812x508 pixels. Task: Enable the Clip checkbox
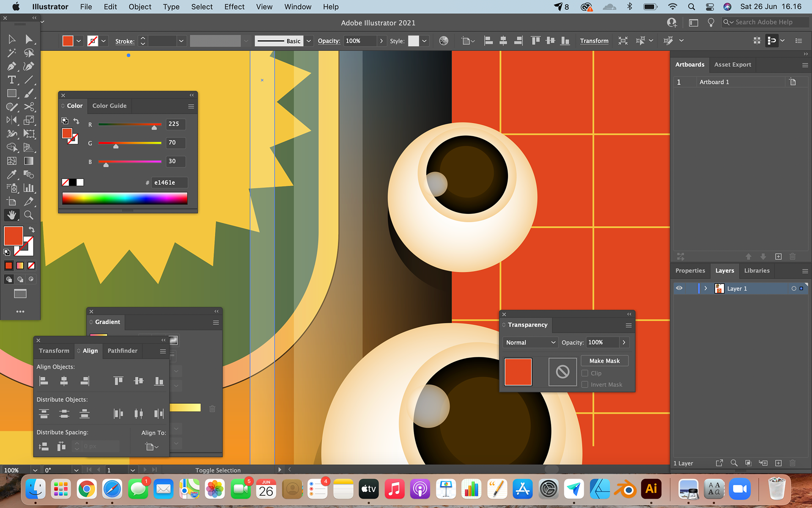pos(585,373)
